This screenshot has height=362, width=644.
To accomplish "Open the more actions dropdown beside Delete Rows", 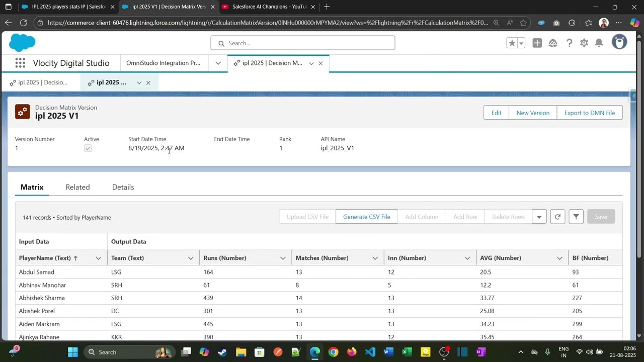I will [x=539, y=217].
